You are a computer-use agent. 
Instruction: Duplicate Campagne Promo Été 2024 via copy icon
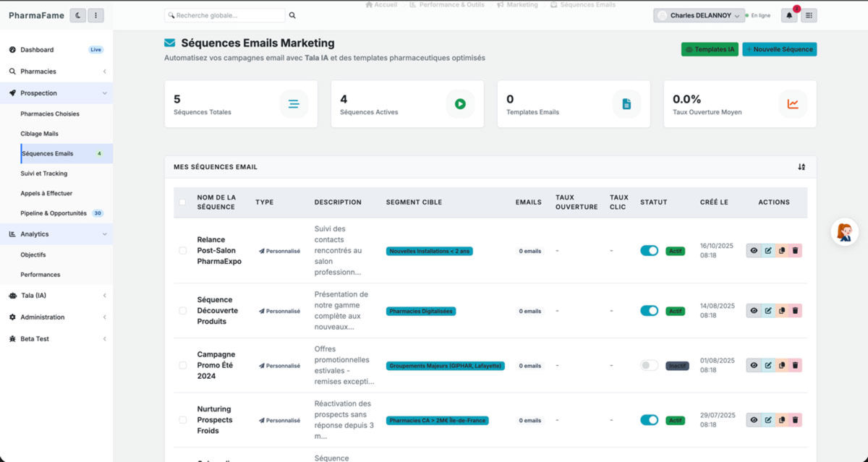coord(781,364)
